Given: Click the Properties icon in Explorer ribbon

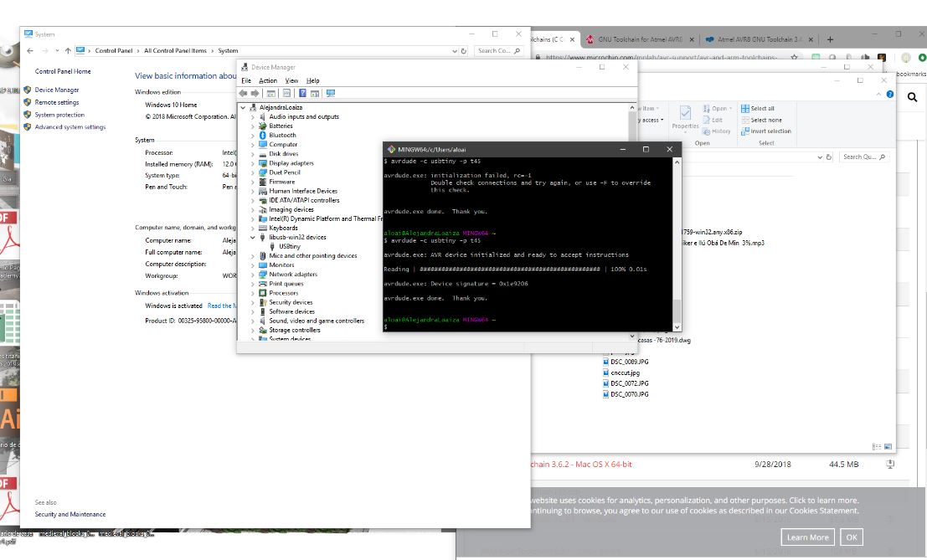Looking at the screenshot, I should tap(685, 113).
